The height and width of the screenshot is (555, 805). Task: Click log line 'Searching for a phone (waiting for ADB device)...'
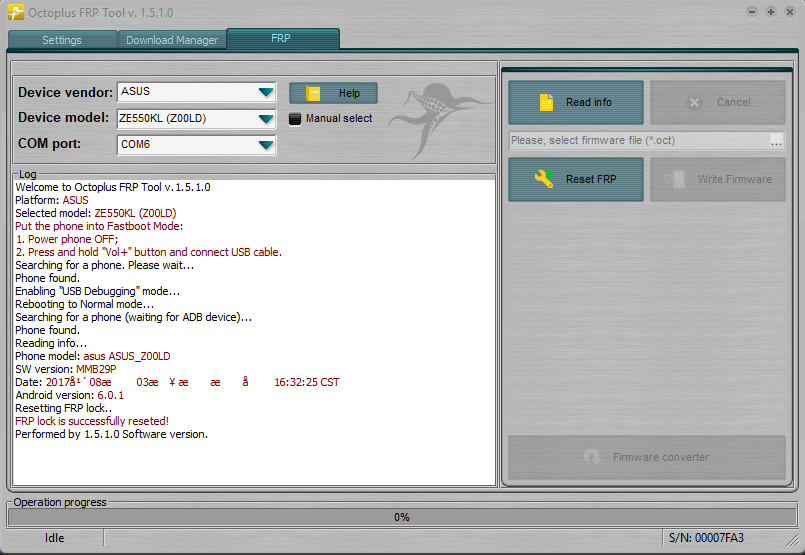tap(133, 317)
